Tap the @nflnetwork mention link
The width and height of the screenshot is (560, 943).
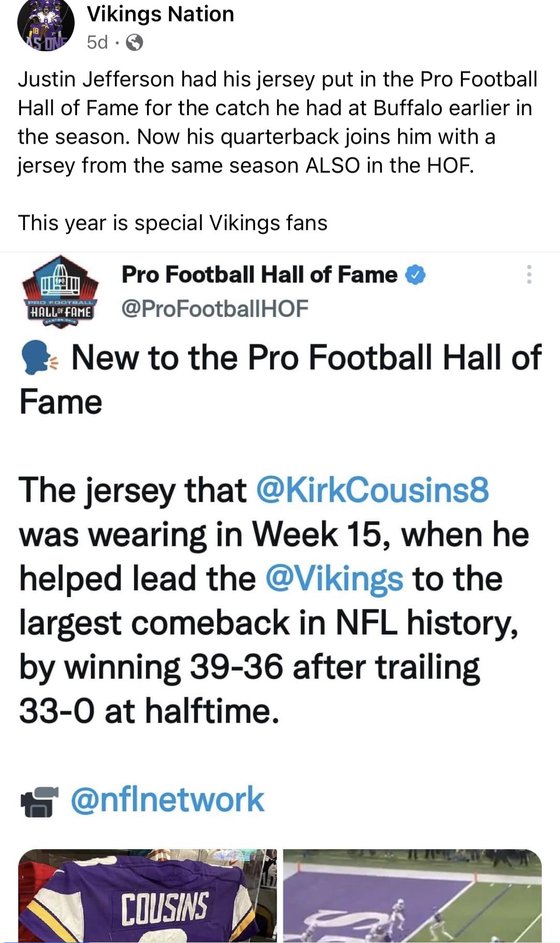point(168,799)
